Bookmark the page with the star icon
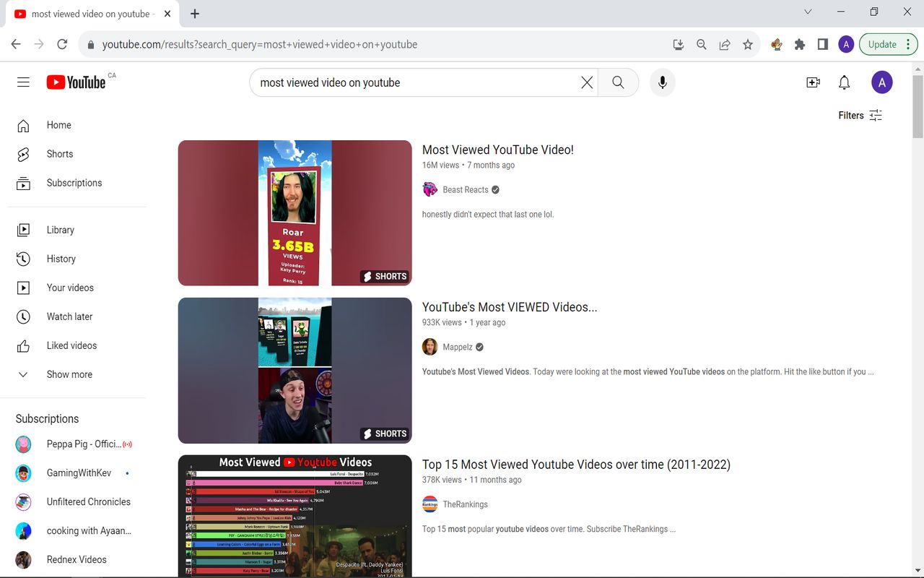This screenshot has width=924, height=578. tap(748, 44)
